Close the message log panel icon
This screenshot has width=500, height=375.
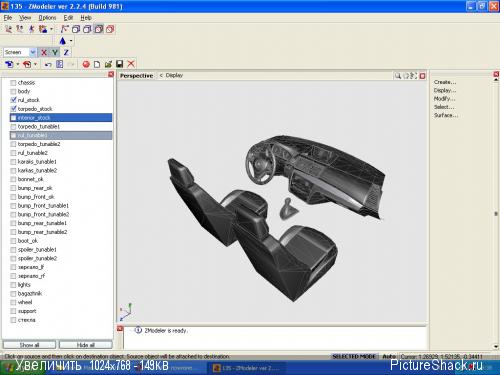(120, 329)
